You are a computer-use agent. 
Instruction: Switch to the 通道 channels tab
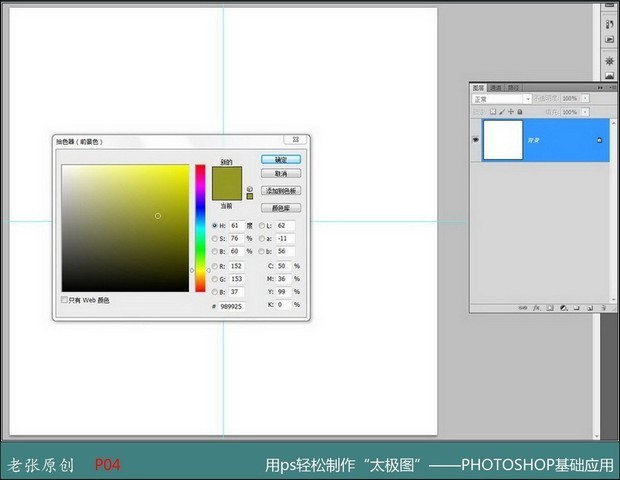tap(496, 88)
